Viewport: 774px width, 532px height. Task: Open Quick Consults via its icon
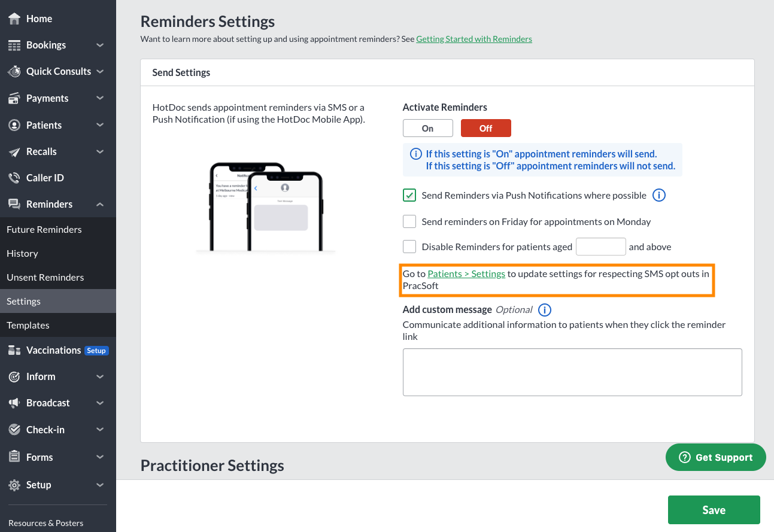pyautogui.click(x=14, y=71)
